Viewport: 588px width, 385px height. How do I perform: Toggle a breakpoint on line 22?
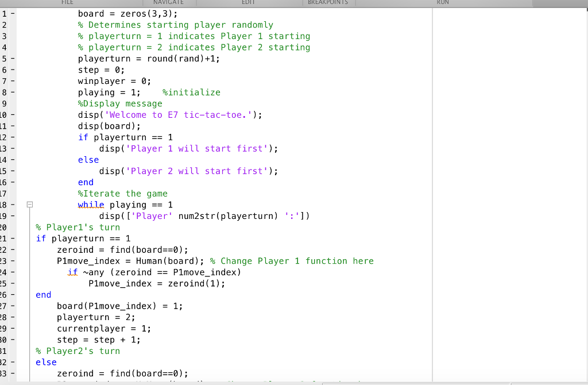click(x=13, y=249)
